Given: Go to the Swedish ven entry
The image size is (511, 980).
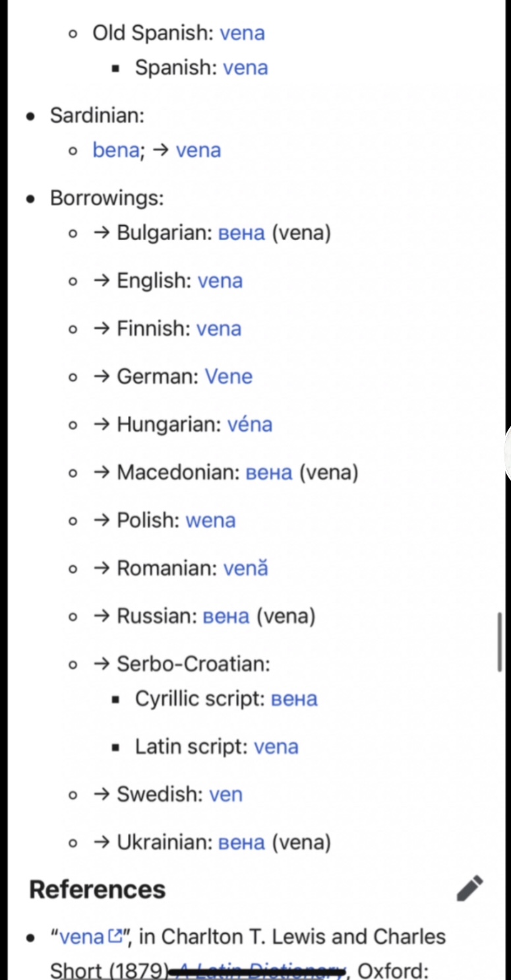Looking at the screenshot, I should (x=225, y=795).
